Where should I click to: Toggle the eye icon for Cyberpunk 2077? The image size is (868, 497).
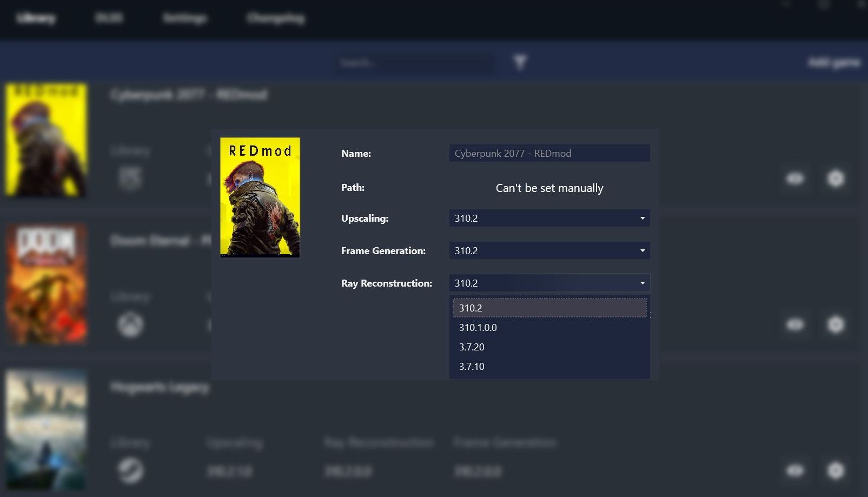(x=795, y=178)
